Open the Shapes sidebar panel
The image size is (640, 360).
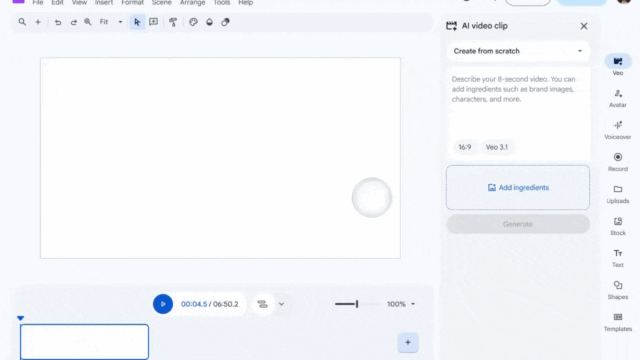618,290
